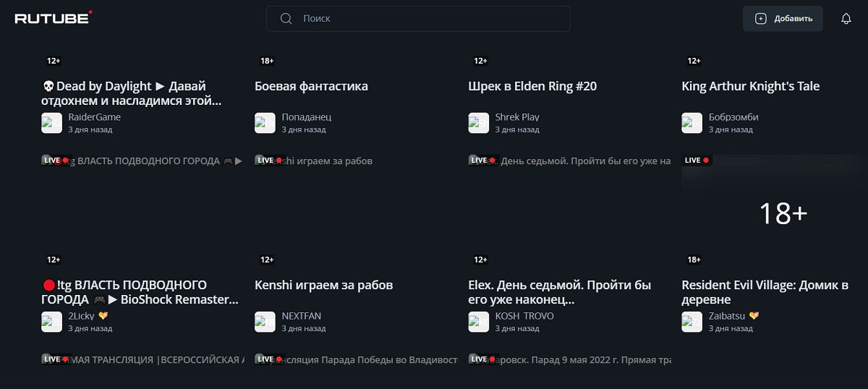868x389 pixels.
Task: Open King Arthur Knight's Tale title
Action: 750,86
